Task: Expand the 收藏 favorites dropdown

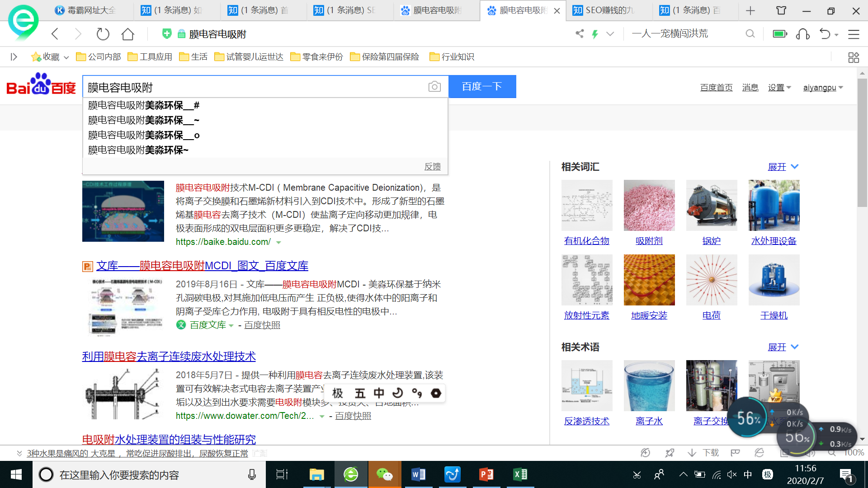Action: pyautogui.click(x=66, y=57)
